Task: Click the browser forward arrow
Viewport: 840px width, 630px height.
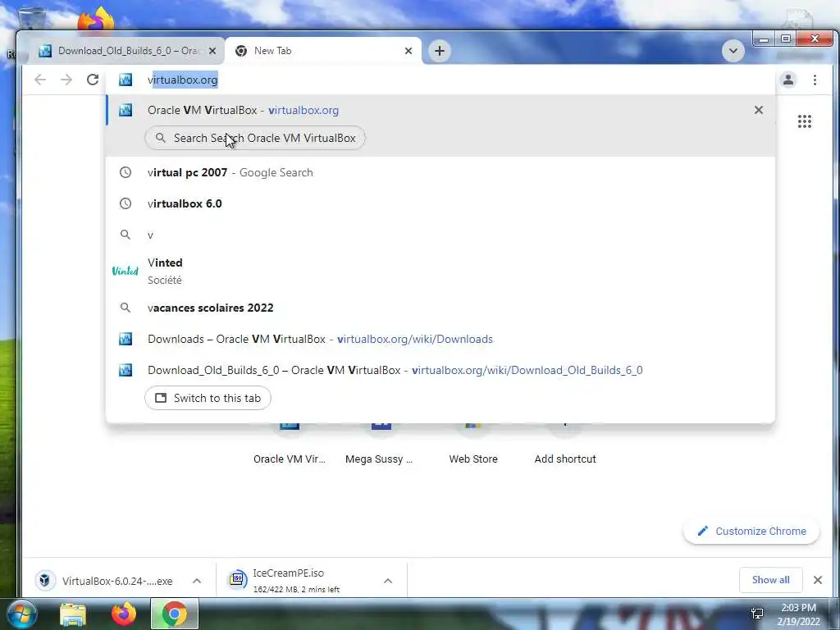Action: (x=66, y=80)
